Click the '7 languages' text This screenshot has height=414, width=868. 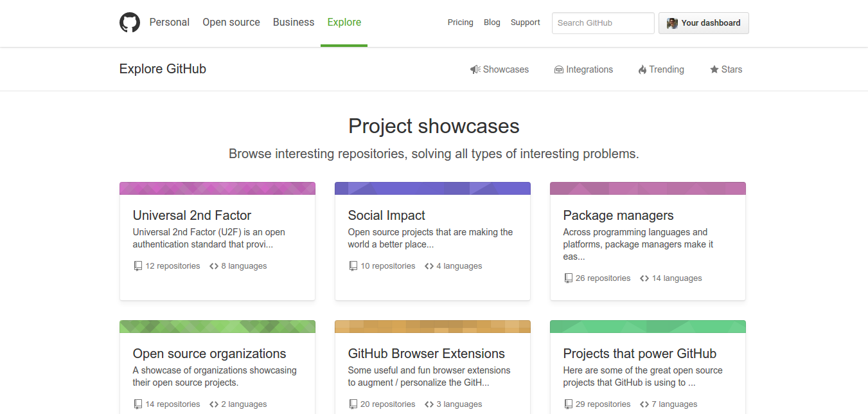click(x=675, y=404)
